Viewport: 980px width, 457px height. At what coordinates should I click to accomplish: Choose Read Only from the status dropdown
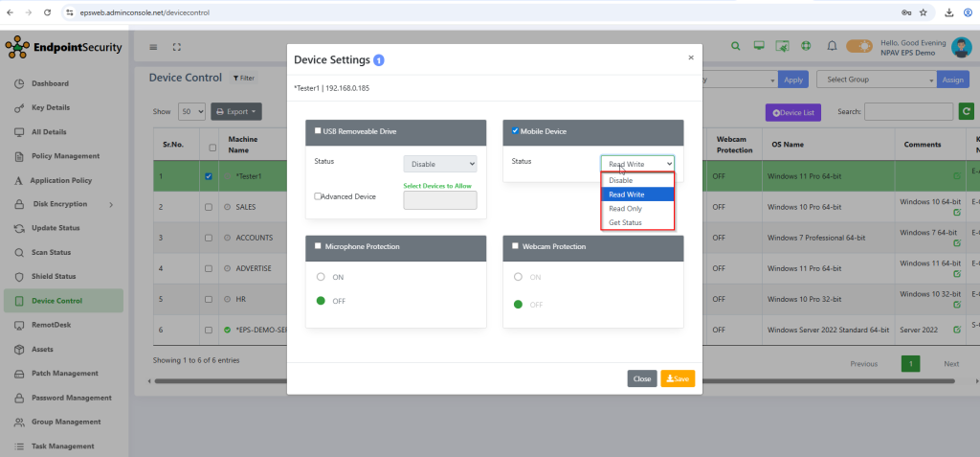point(627,208)
